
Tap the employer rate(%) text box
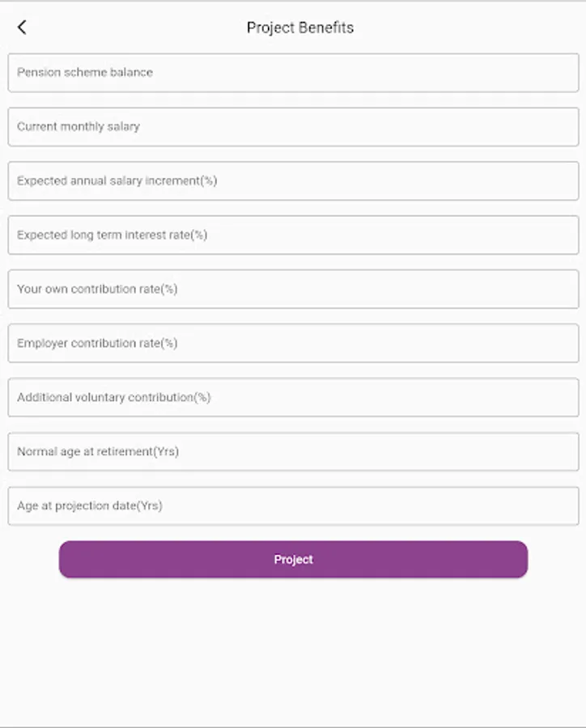click(x=293, y=344)
